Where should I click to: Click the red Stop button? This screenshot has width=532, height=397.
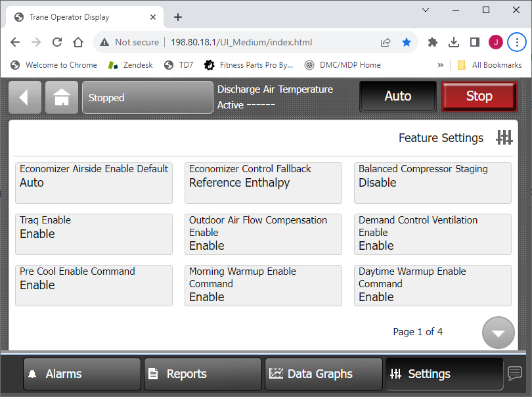479,97
